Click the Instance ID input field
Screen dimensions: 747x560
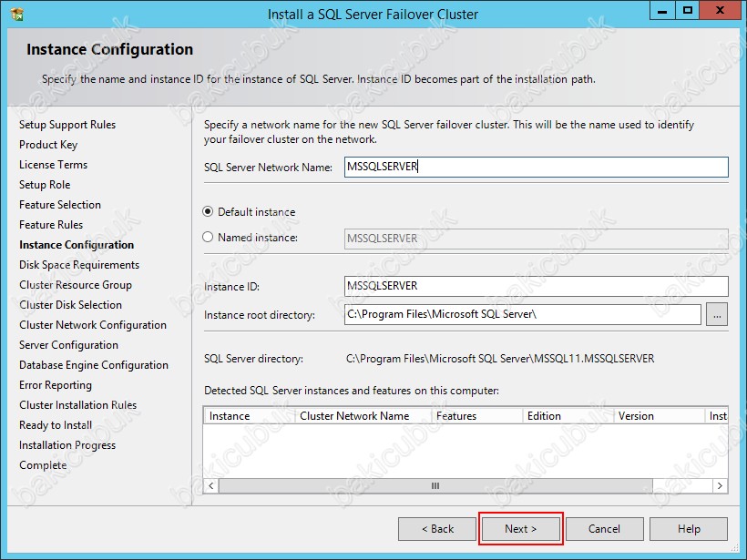(x=536, y=286)
